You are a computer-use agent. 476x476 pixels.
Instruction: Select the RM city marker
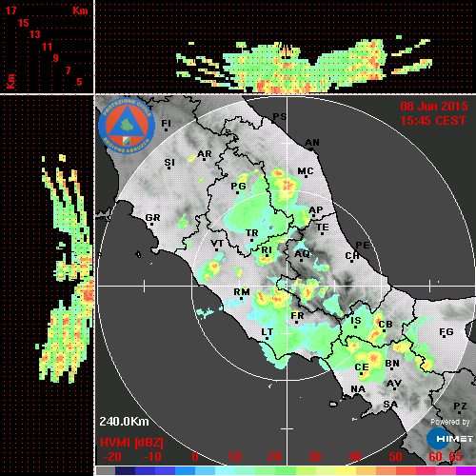242,299
